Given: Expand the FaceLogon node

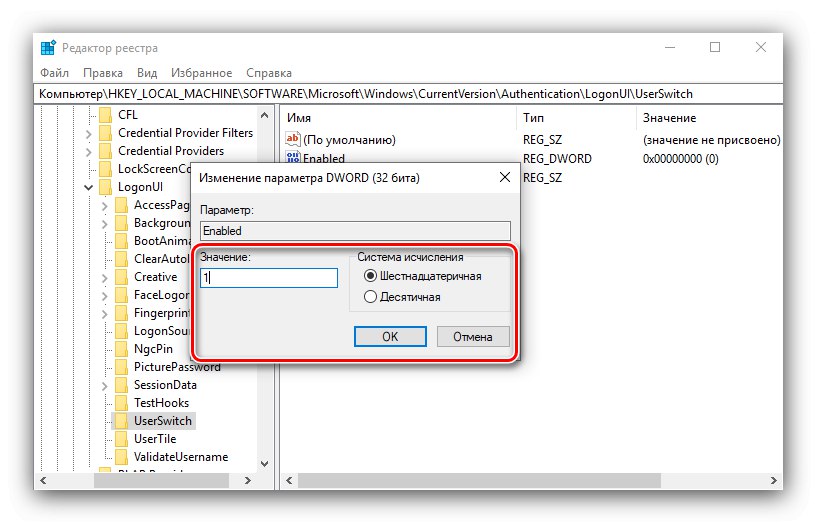Looking at the screenshot, I should (x=105, y=296).
